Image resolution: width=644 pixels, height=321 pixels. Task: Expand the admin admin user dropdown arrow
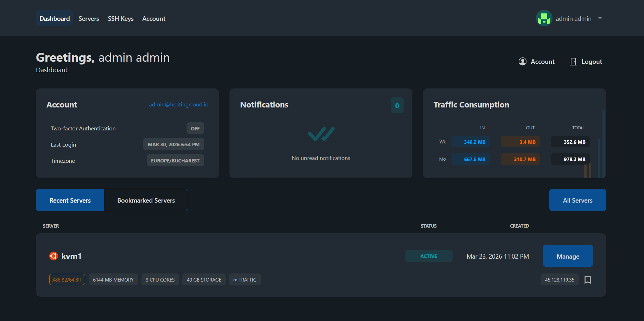600,18
